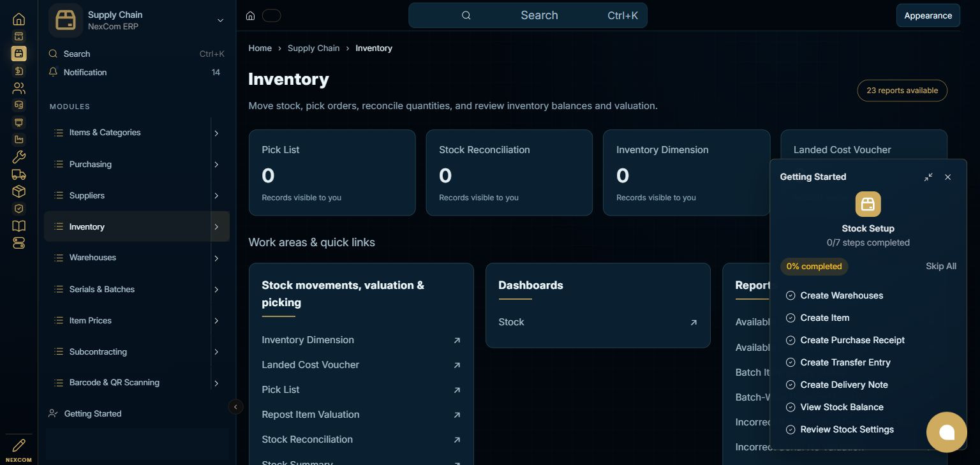The height and width of the screenshot is (465, 980).
Task: Click the Appearance button
Action: coord(928,15)
